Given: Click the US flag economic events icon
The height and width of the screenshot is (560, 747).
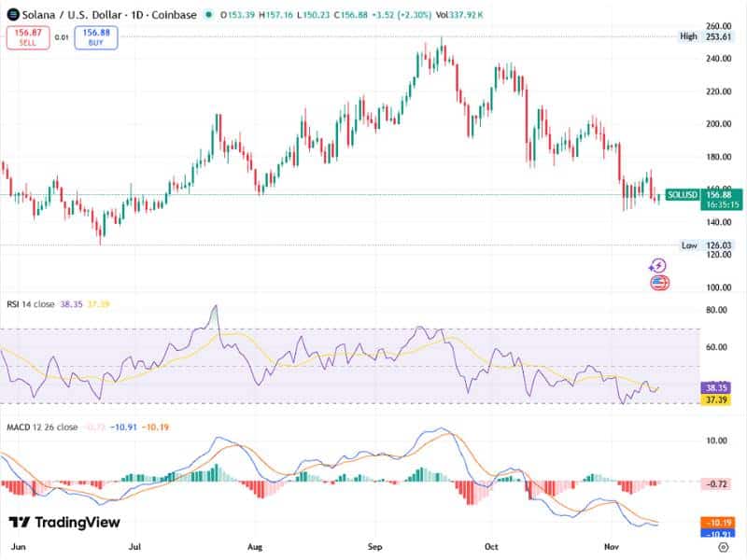Looking at the screenshot, I should click(658, 284).
